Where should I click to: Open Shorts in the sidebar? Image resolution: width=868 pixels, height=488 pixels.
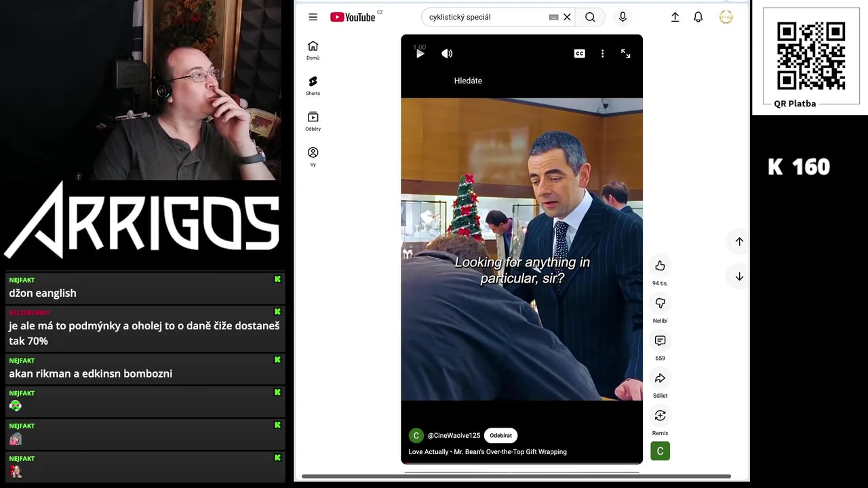[x=313, y=85]
